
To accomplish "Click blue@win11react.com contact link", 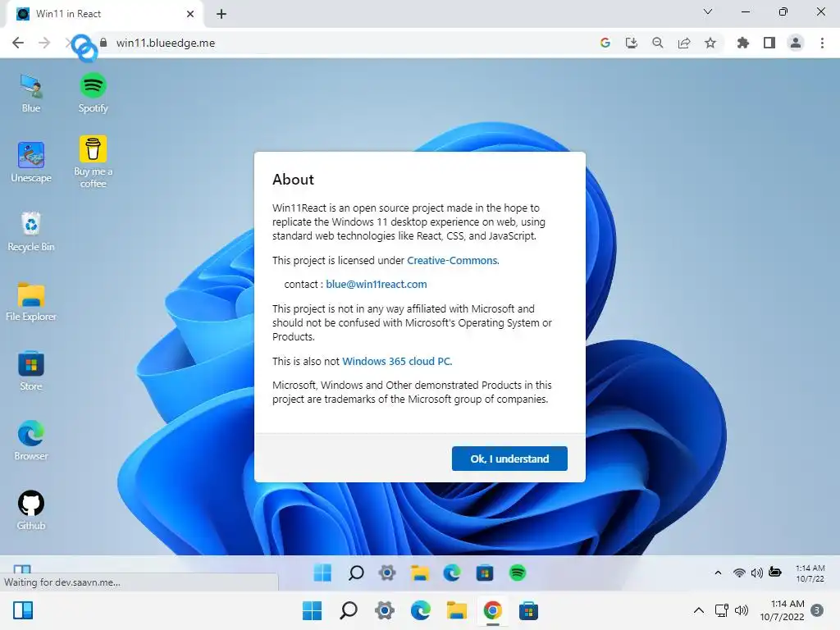I will (376, 285).
